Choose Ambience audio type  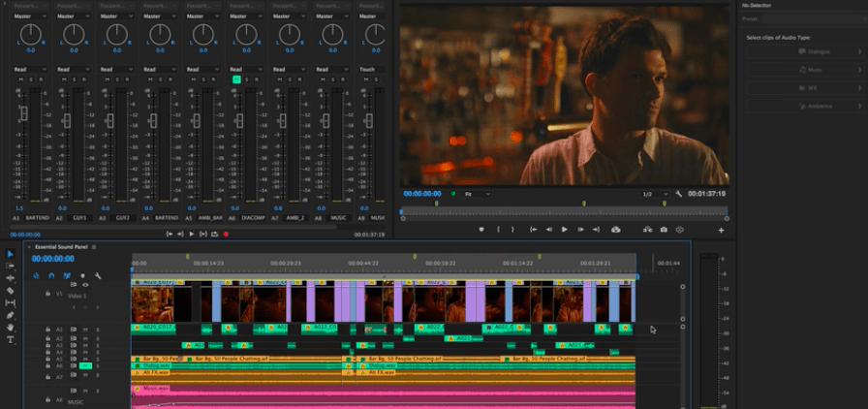tap(804, 106)
